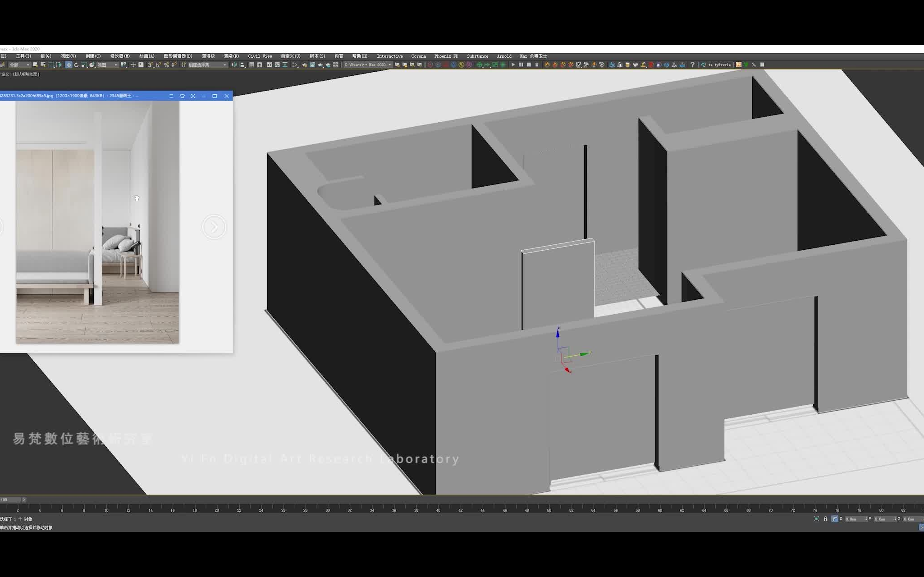
Task: Open Select by Name dialog
Action: coord(43,65)
